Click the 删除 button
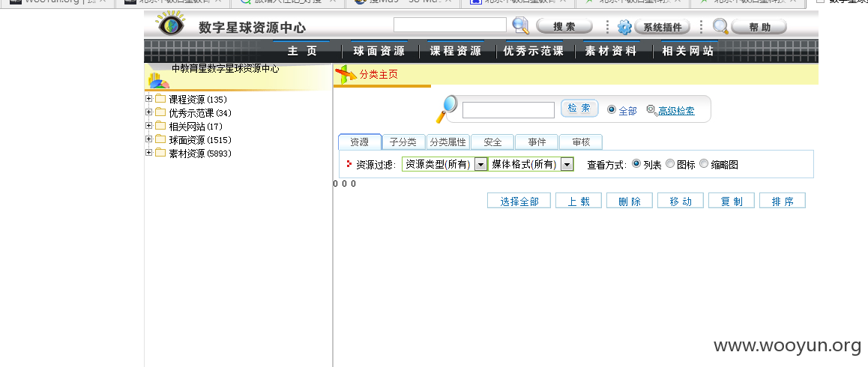The height and width of the screenshot is (367, 868). (x=630, y=201)
